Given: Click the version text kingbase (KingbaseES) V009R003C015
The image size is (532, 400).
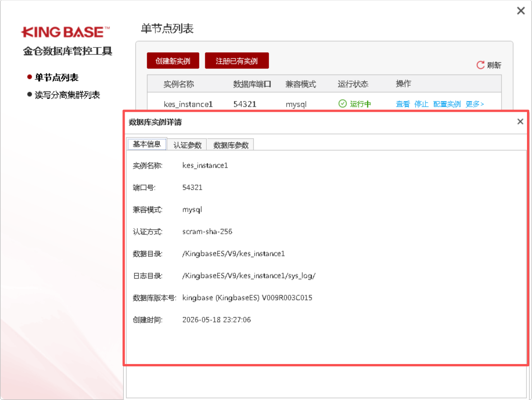Looking at the screenshot, I should (x=247, y=298).
